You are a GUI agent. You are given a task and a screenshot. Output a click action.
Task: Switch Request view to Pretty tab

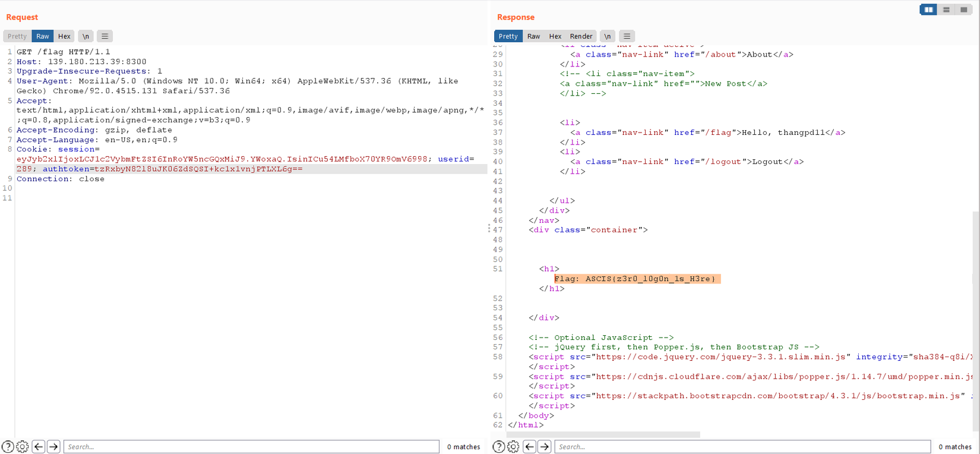(x=17, y=36)
